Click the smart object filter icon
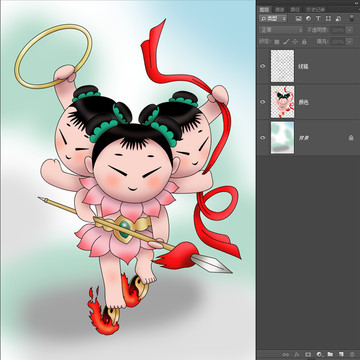Image resolution: width=360 pixels, height=360 pixels. tap(338, 19)
